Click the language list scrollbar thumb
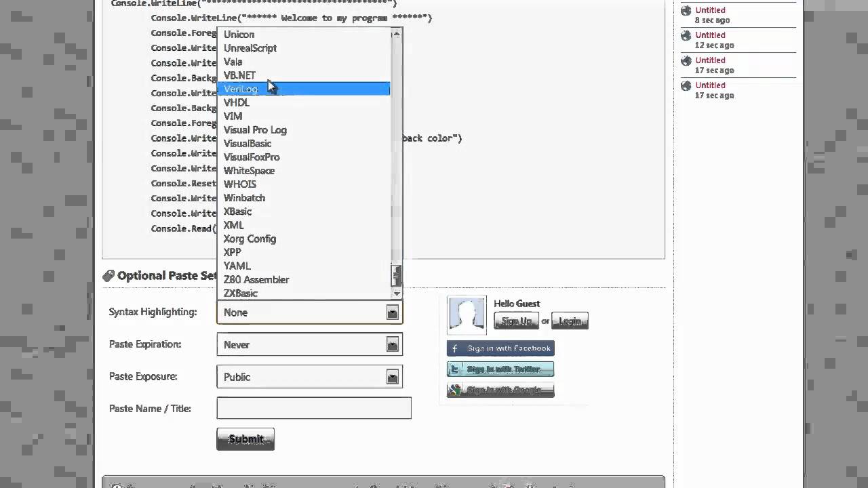The height and width of the screenshot is (488, 868). coord(397,276)
